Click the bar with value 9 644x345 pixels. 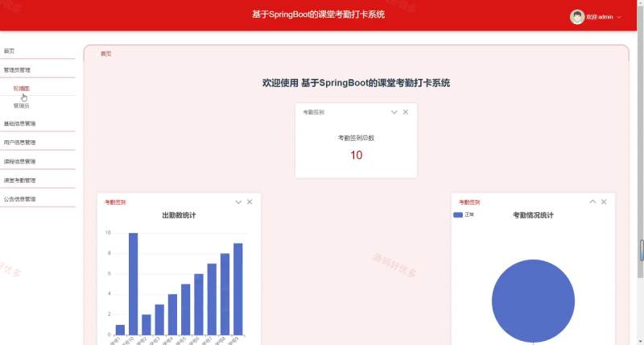[237, 289]
